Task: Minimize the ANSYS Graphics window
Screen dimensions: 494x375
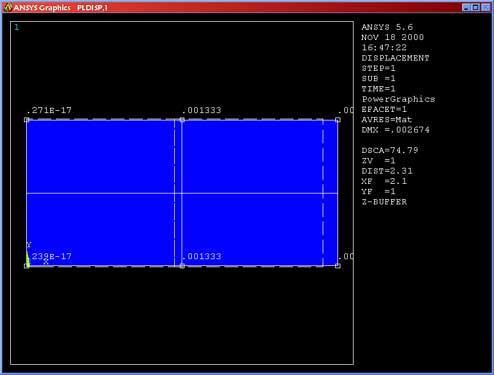Action: (466, 7)
